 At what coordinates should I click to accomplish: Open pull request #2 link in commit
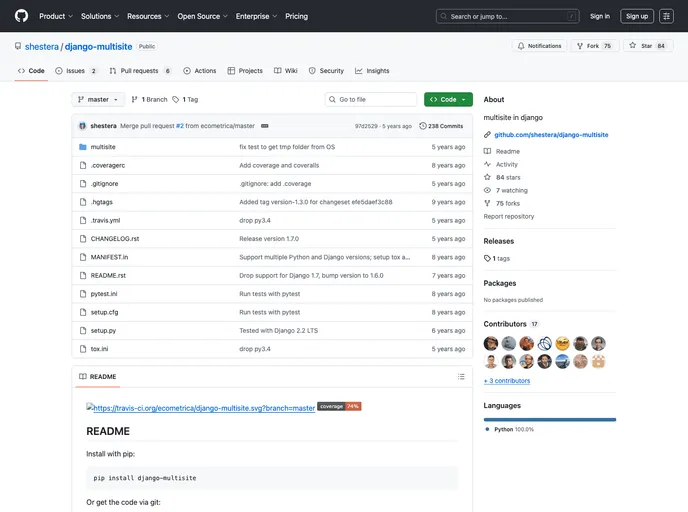click(180, 126)
